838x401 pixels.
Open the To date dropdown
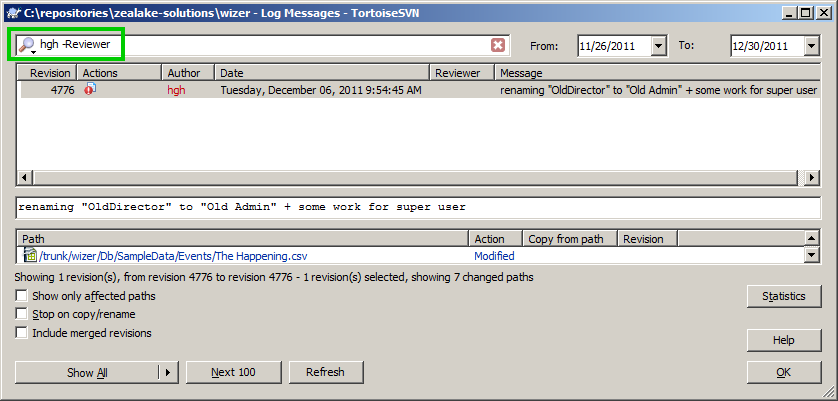click(812, 46)
